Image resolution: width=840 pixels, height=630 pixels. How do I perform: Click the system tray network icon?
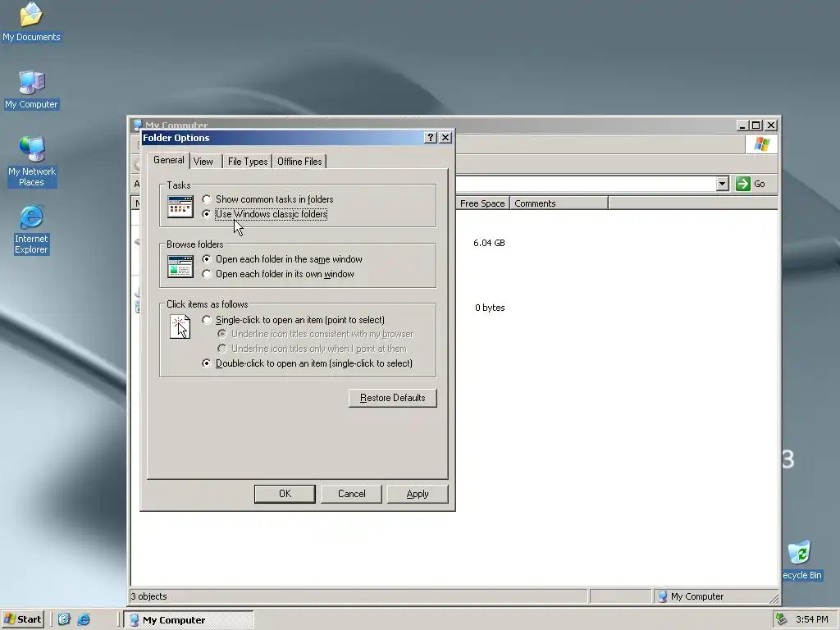coord(781,619)
